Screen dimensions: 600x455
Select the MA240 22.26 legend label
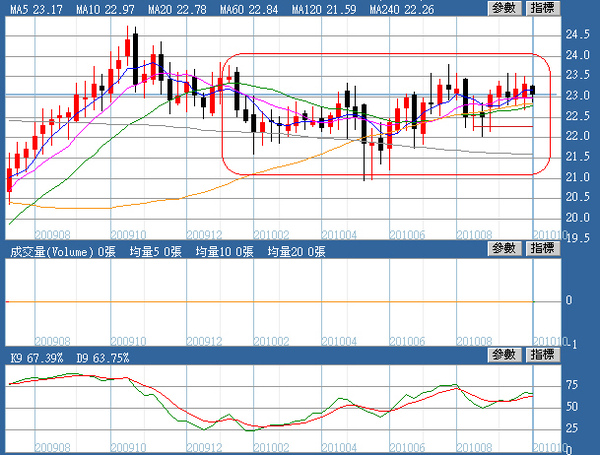[x=402, y=10]
